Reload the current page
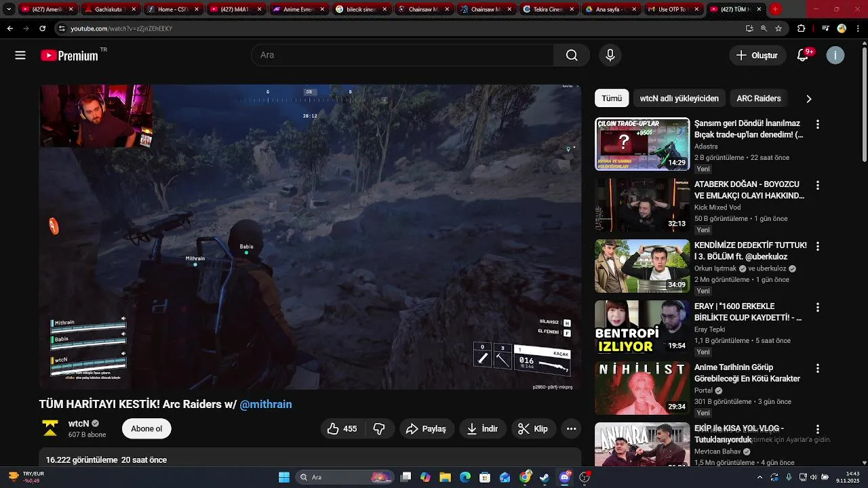Image resolution: width=868 pixels, height=488 pixels. [42, 28]
